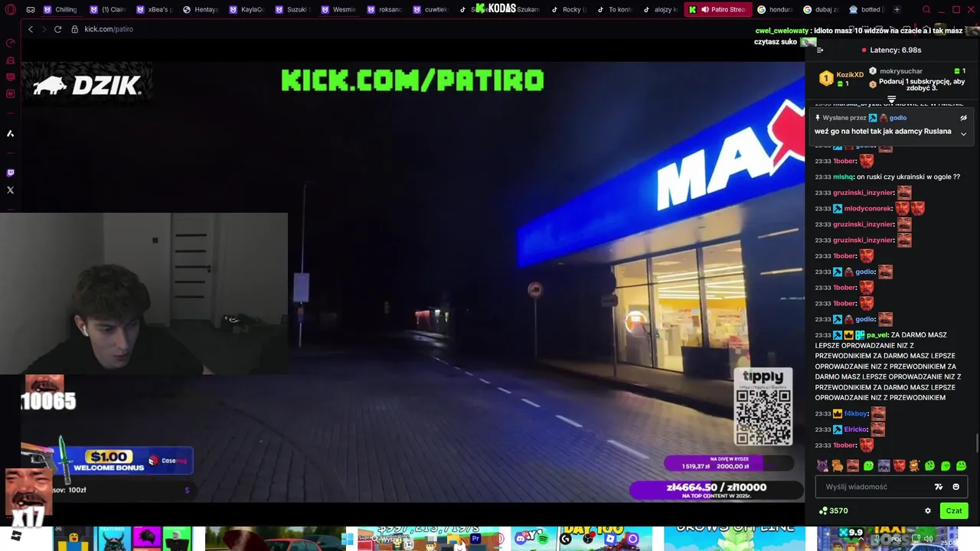Viewport: 980px width, 551px height.
Task: Go forward in browser toolbar
Action: 44,29
